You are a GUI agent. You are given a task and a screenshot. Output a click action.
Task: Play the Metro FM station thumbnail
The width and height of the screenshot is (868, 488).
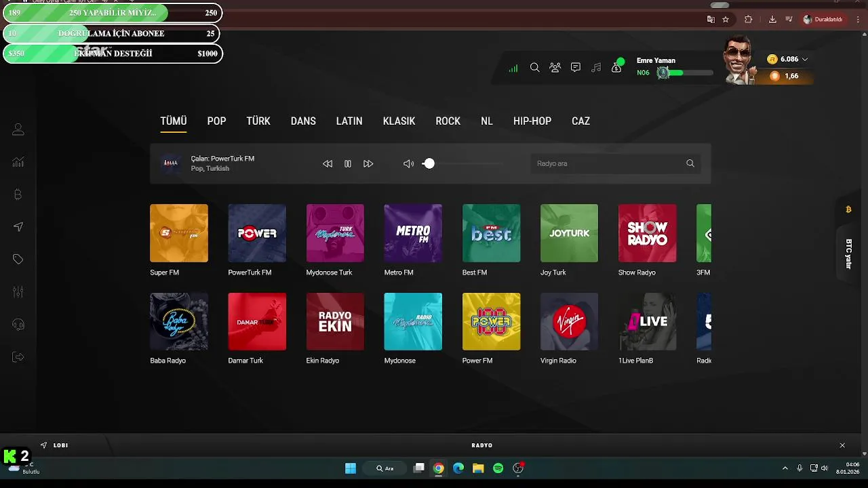pyautogui.click(x=413, y=233)
